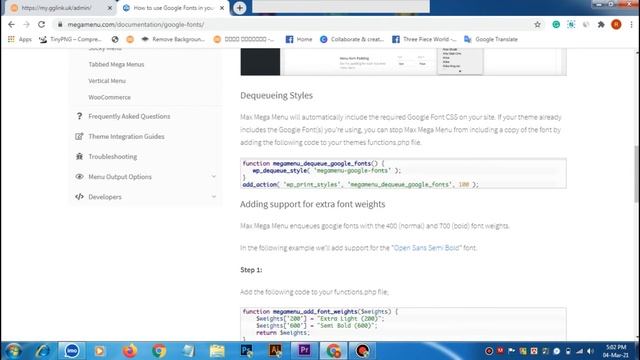
Task: Open the imo app in taskbar
Action: (72, 351)
